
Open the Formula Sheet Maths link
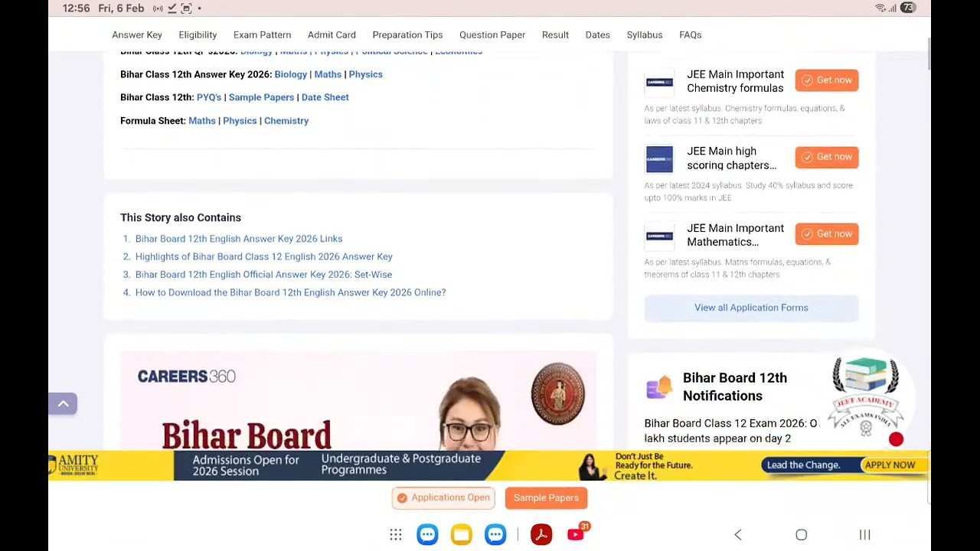click(202, 121)
